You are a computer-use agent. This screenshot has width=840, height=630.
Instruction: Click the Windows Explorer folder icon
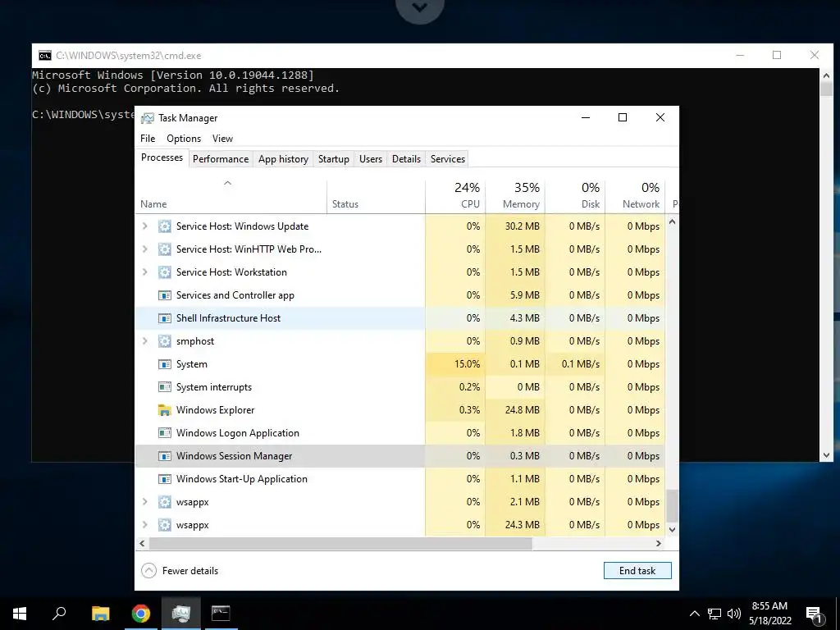[164, 410]
